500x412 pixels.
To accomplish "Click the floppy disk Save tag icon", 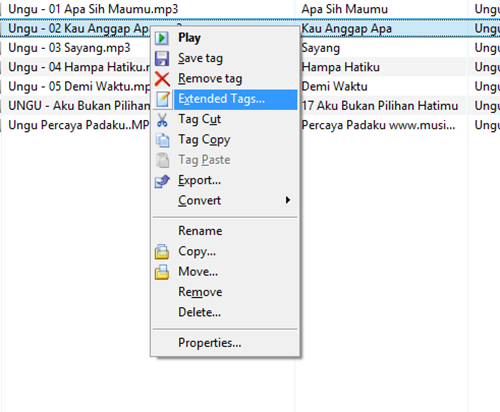I will coord(162,58).
